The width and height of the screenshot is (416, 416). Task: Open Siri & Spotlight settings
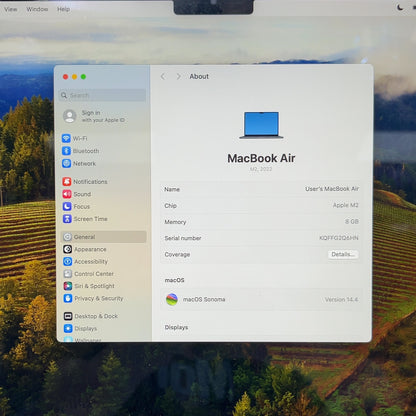point(89,286)
